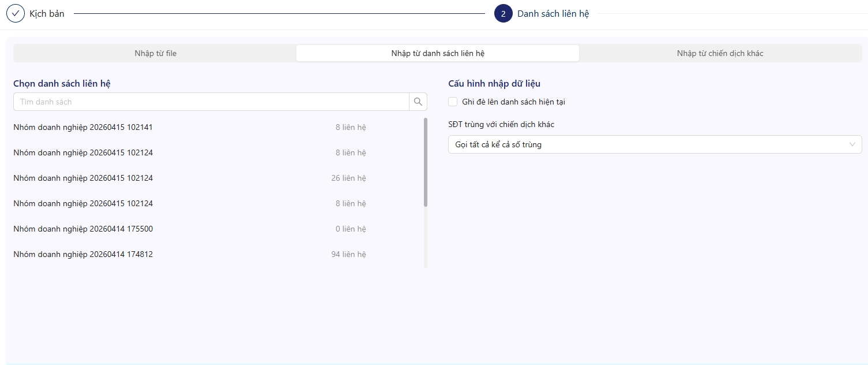This screenshot has height=365, width=868.
Task: Select the Nhập từ danh sách liên hệ tab
Action: 438,53
